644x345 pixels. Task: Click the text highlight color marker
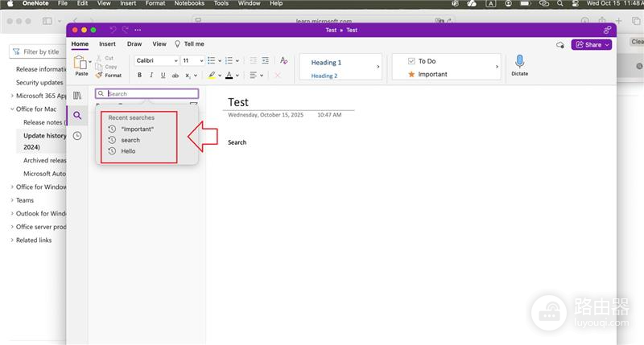tap(212, 75)
